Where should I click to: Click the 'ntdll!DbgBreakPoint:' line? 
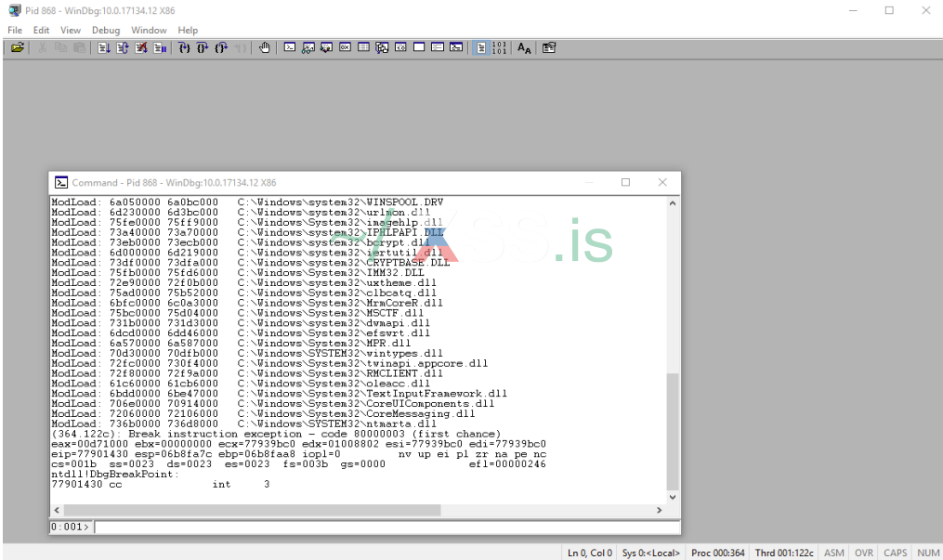tap(115, 474)
